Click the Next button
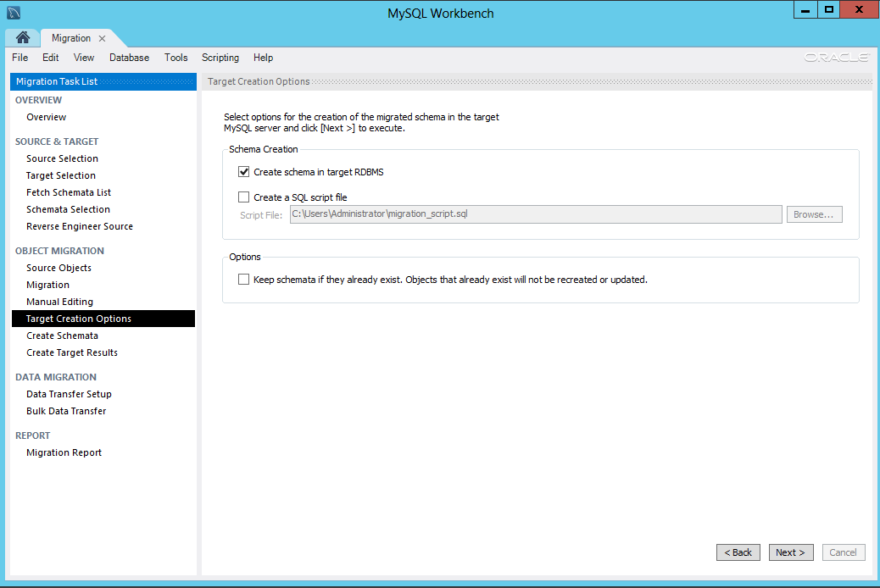This screenshot has width=880, height=588. pos(790,552)
